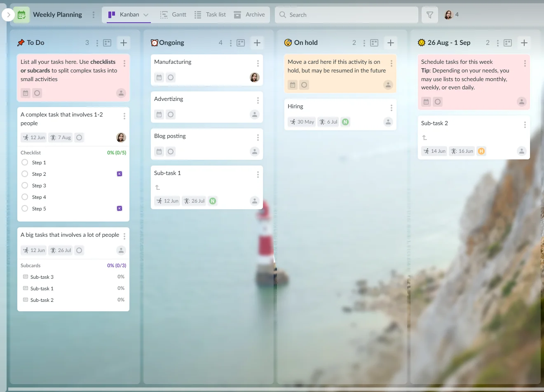Switch to the Gantt view
Image resolution: width=544 pixels, height=392 pixels.
point(173,15)
